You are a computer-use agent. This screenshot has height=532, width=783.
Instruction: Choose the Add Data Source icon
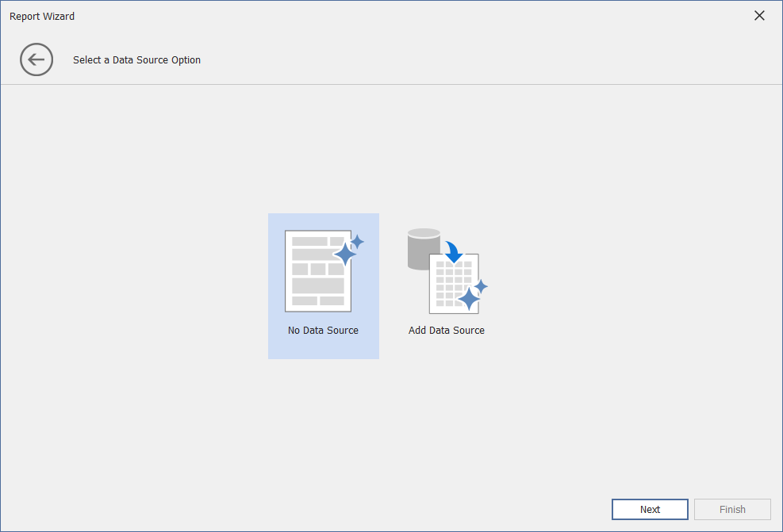(x=446, y=271)
